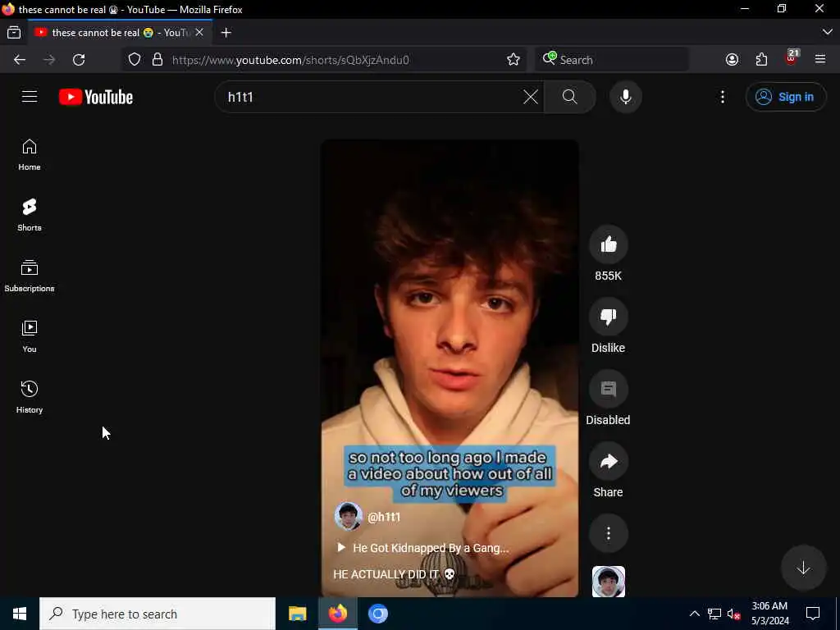This screenshot has height=630, width=840.
Task: Click the Sign in button
Action: tap(786, 97)
